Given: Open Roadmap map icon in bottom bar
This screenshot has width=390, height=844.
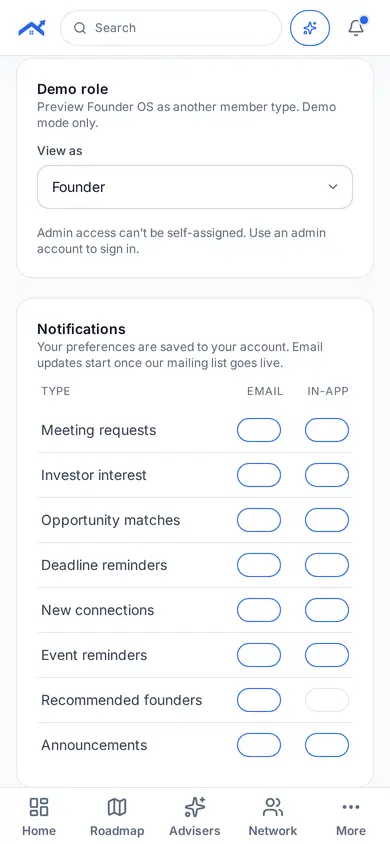Looking at the screenshot, I should point(117,807).
